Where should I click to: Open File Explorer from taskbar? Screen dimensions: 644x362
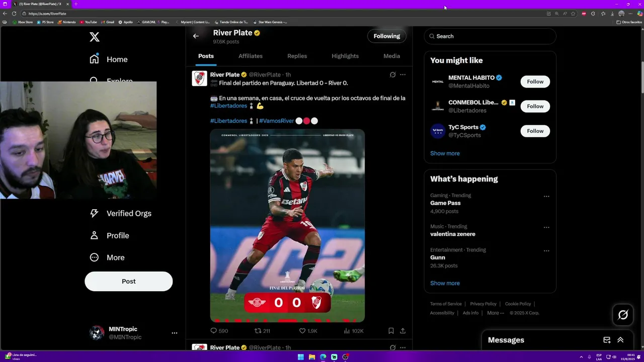click(312, 357)
